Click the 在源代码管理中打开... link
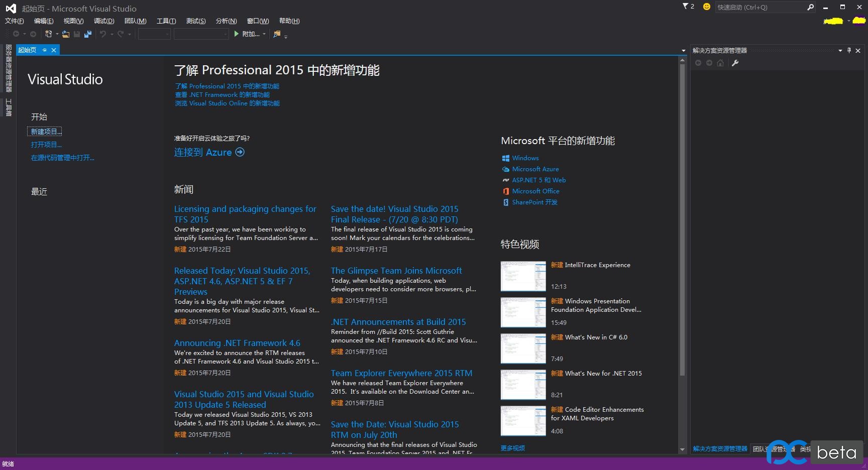Image resolution: width=868 pixels, height=470 pixels. pyautogui.click(x=62, y=158)
